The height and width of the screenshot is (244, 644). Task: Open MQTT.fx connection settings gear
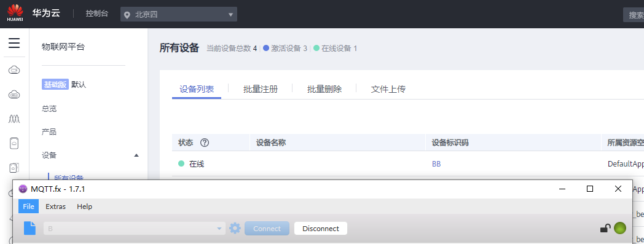pyautogui.click(x=235, y=229)
